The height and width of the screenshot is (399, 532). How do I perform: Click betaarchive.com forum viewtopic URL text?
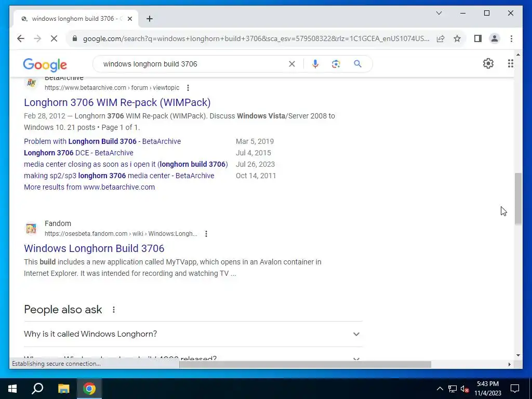pos(112,88)
